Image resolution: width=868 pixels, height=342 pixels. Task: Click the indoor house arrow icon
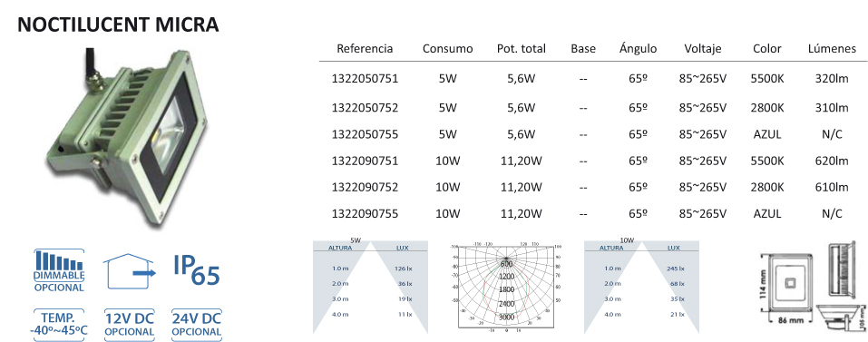[x=128, y=271]
